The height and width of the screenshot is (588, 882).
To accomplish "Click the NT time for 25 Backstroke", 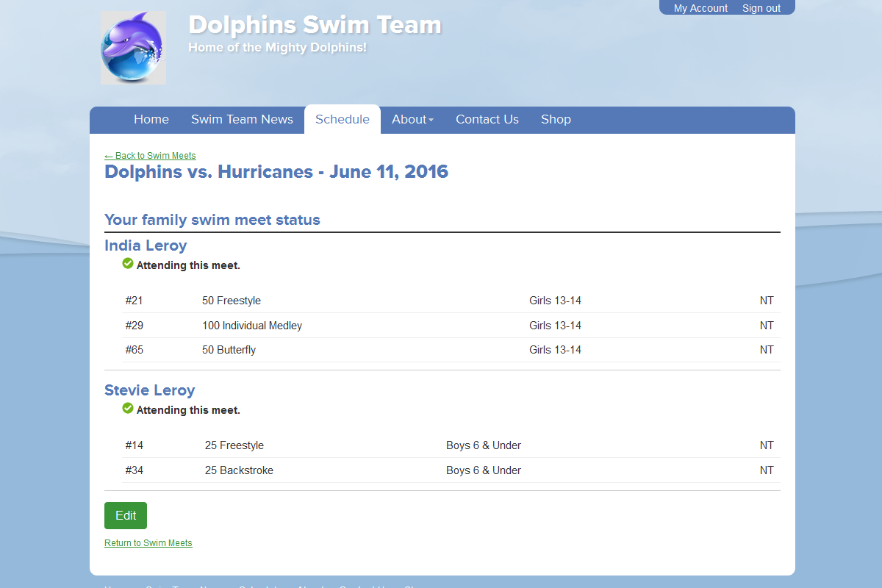I will click(767, 470).
